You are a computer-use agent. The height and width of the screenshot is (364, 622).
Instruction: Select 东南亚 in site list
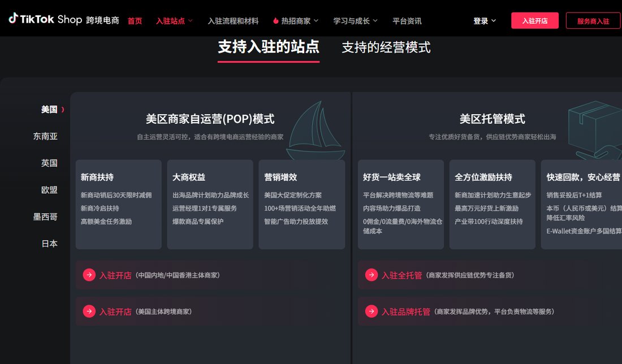[x=45, y=136]
